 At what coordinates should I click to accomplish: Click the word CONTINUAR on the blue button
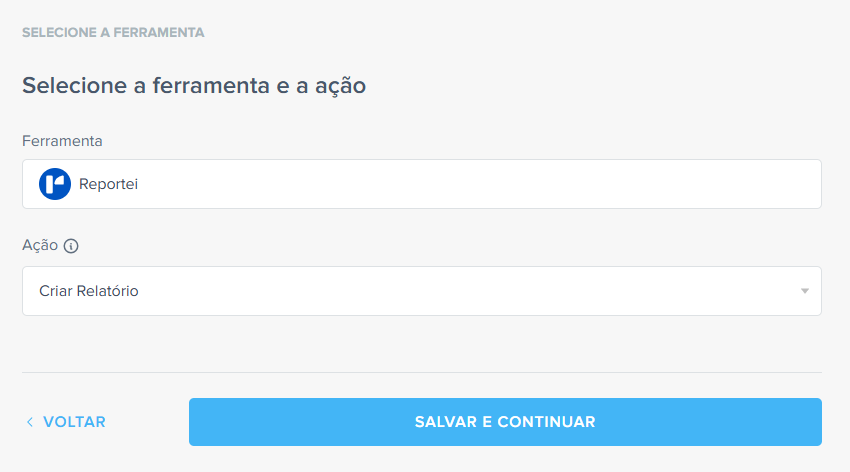[546, 422]
